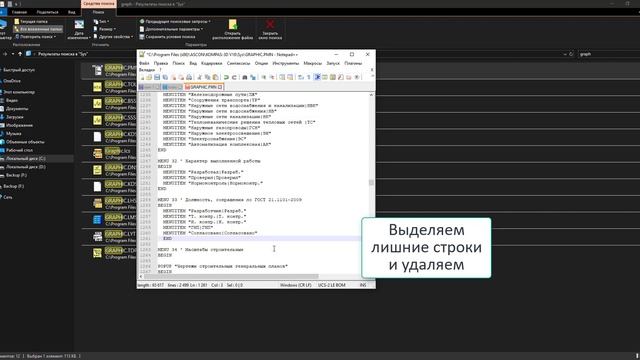Toggle Show all characters icon in Notepad++

coord(309,77)
